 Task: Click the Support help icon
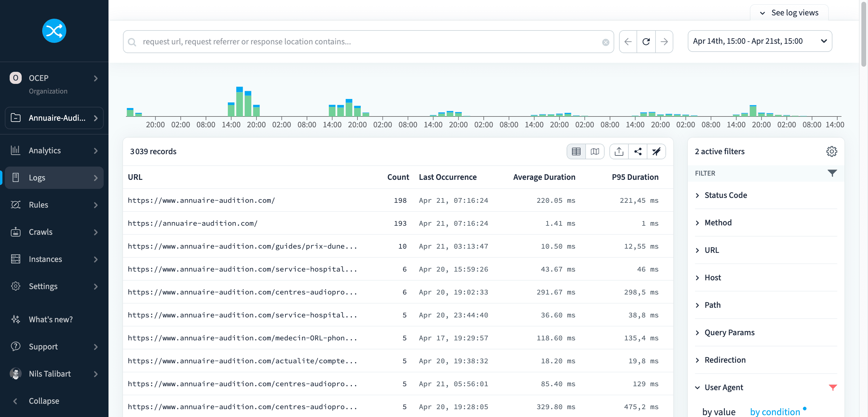tap(15, 346)
